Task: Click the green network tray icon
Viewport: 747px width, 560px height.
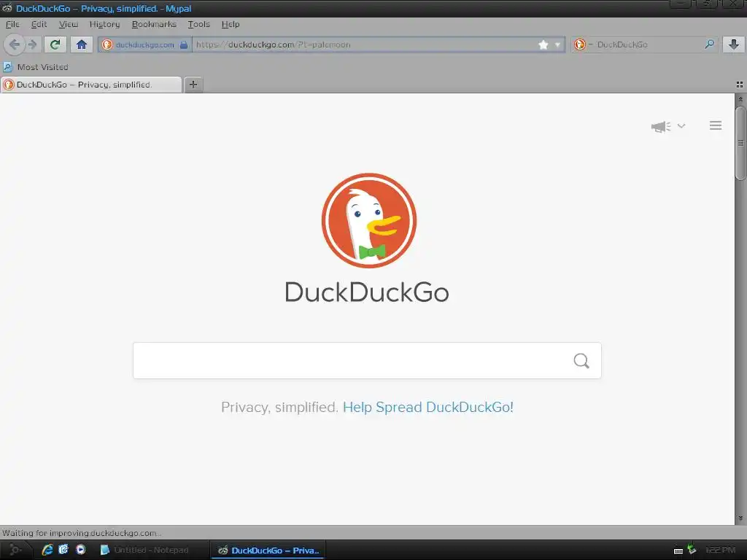Action: pos(692,550)
